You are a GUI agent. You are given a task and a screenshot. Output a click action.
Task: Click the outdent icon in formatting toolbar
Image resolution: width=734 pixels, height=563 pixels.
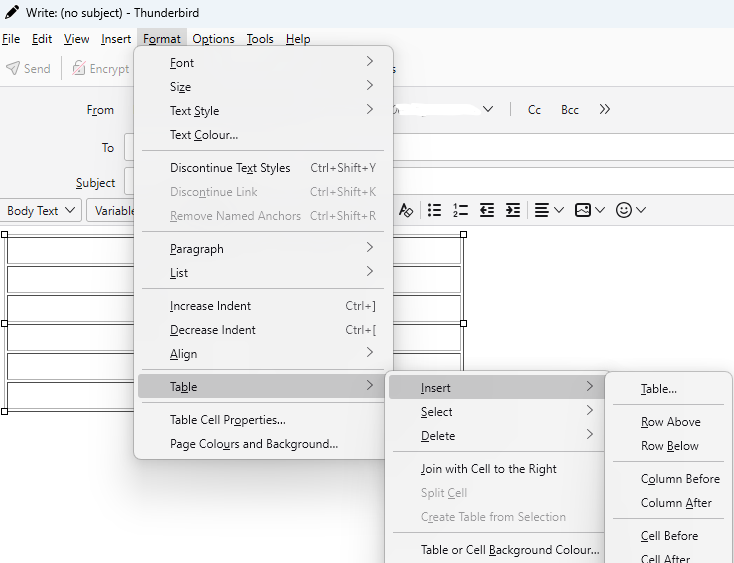487,210
